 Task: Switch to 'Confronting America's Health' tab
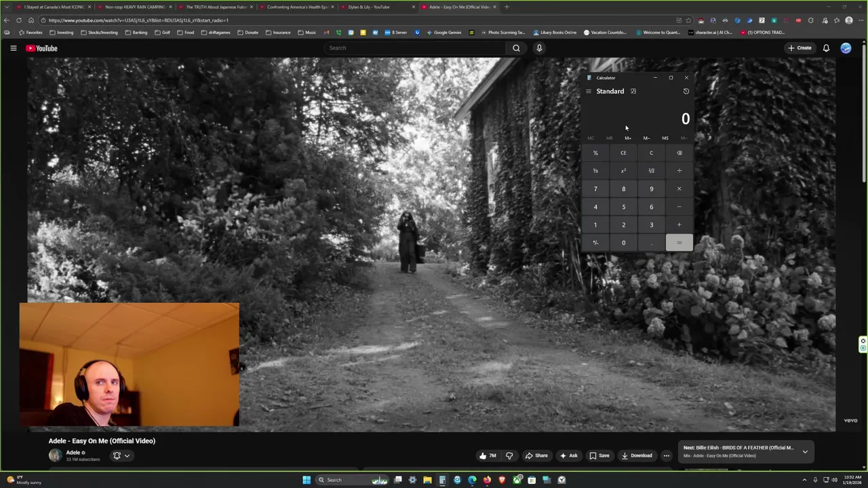[296, 7]
